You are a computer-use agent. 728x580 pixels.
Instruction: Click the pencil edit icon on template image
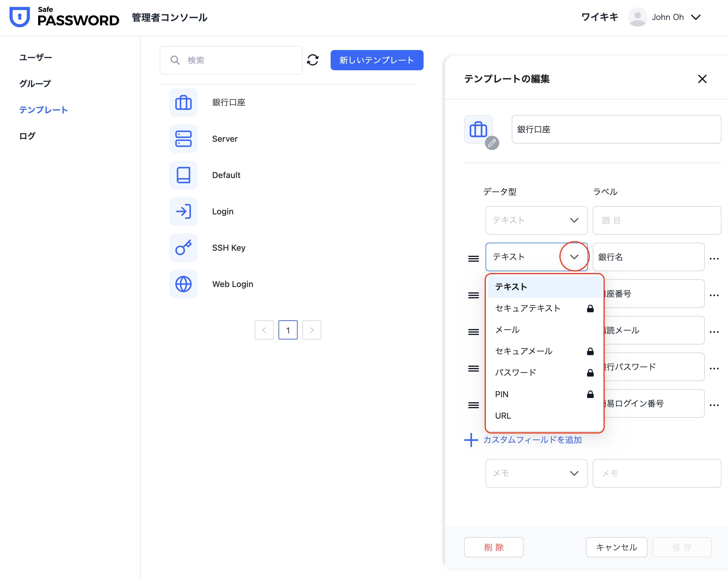pos(491,143)
